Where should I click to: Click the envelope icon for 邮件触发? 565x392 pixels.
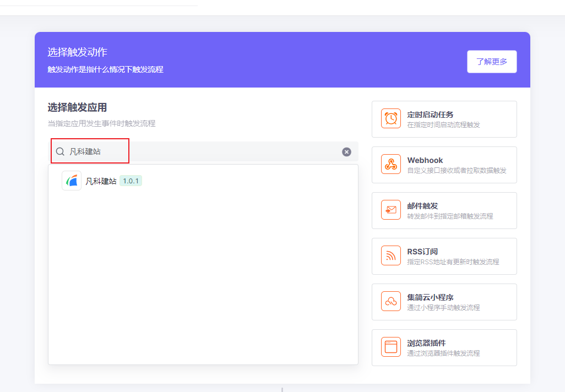coord(391,210)
